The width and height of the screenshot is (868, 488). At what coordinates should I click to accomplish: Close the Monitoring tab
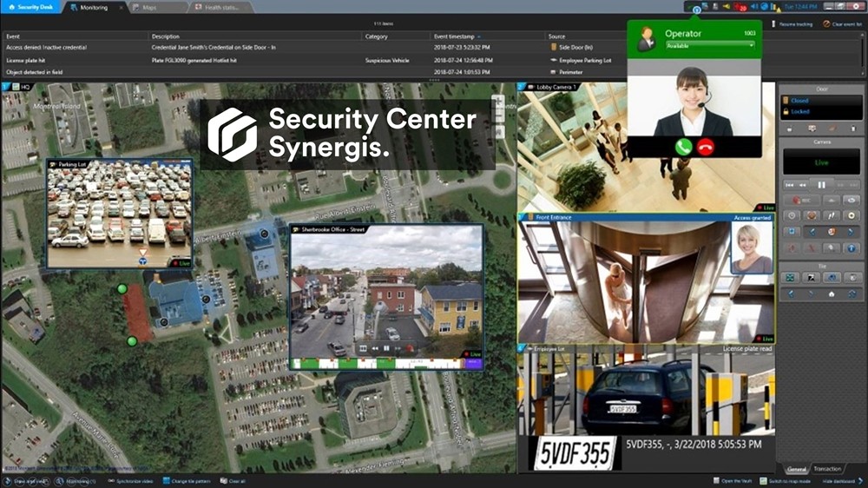(122, 8)
